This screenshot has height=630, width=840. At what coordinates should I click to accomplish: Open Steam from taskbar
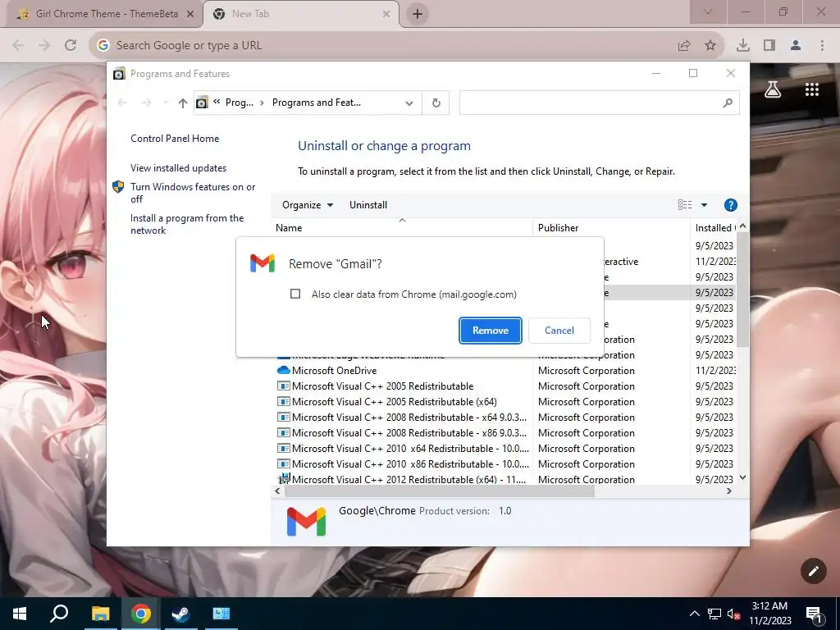click(180, 614)
